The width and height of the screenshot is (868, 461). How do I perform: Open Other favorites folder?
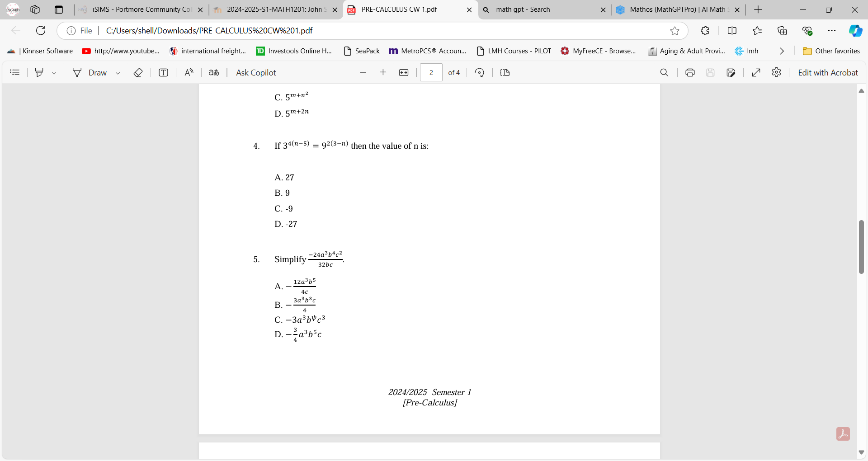point(831,51)
